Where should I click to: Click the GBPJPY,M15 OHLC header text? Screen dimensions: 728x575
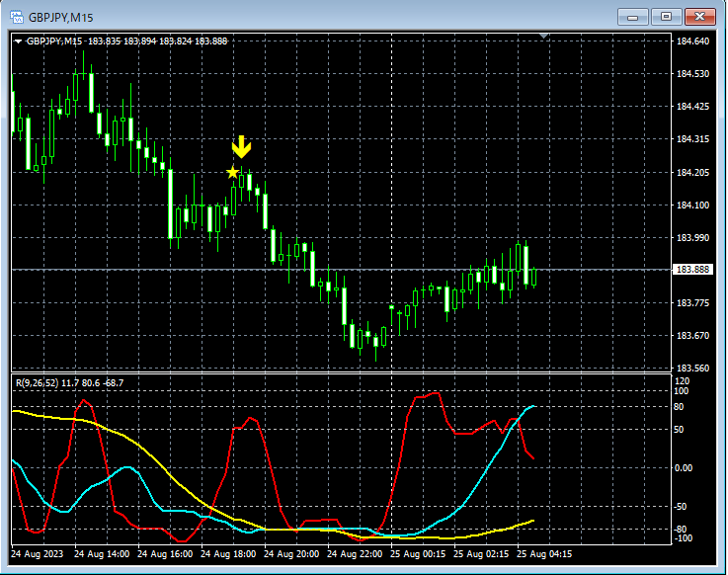coord(126,41)
